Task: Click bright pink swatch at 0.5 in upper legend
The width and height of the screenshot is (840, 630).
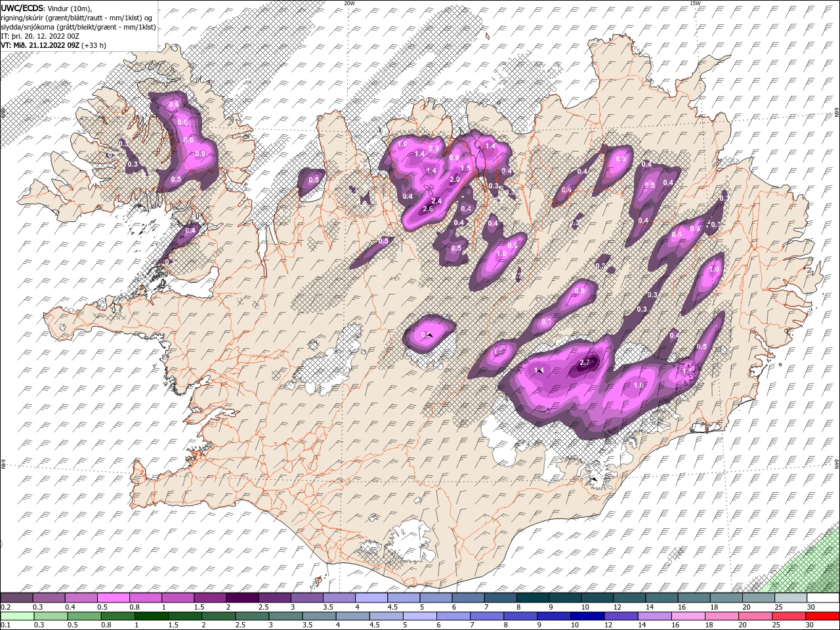Action: tap(113, 598)
